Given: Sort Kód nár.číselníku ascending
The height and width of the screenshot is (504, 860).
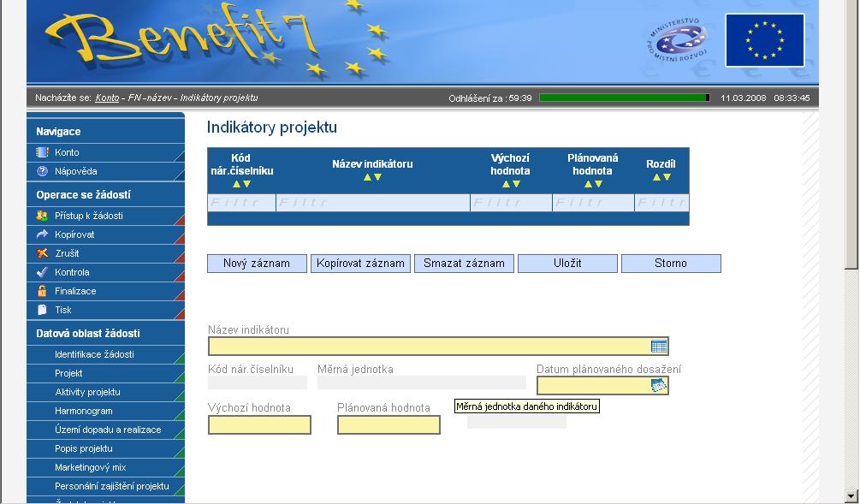Looking at the screenshot, I should pyautogui.click(x=237, y=184).
